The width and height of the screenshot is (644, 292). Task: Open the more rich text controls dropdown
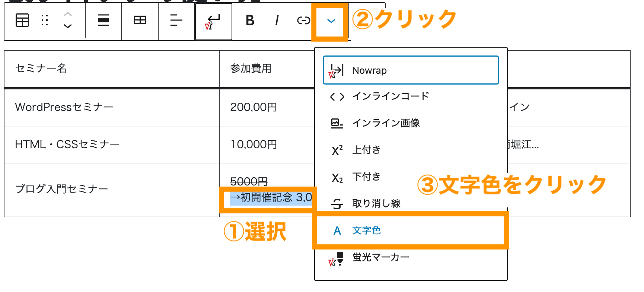pyautogui.click(x=331, y=21)
